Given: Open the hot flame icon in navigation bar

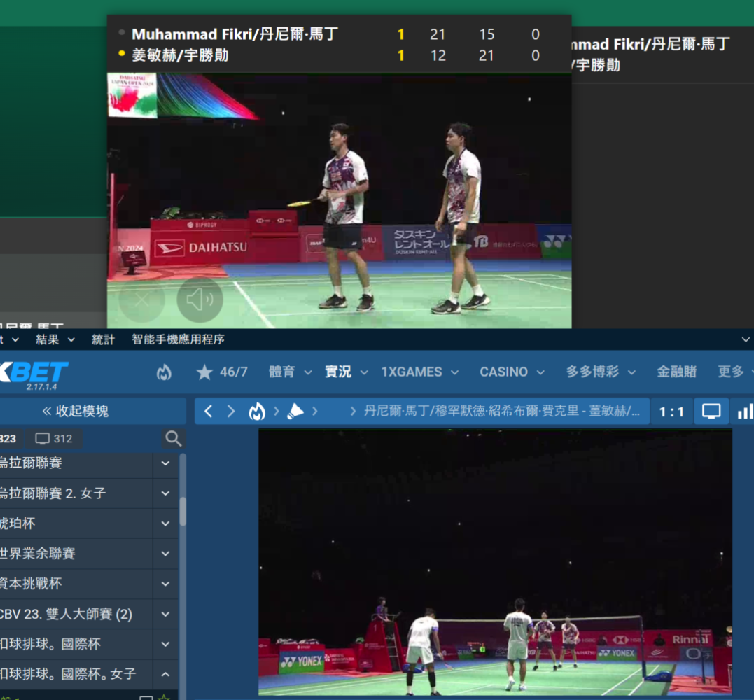Looking at the screenshot, I should [164, 372].
